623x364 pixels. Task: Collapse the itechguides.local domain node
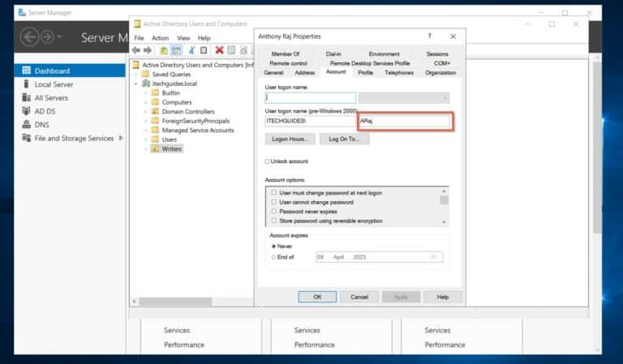[136, 84]
